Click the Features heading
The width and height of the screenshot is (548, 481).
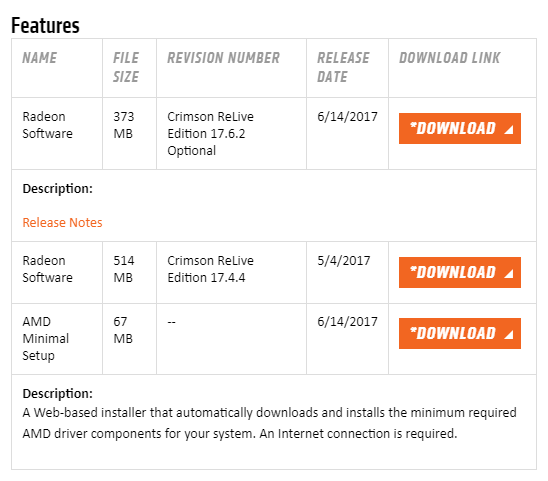coord(45,25)
